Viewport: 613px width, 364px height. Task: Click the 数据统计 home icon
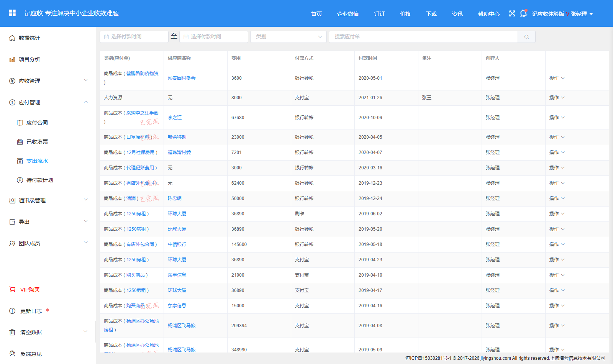point(12,38)
